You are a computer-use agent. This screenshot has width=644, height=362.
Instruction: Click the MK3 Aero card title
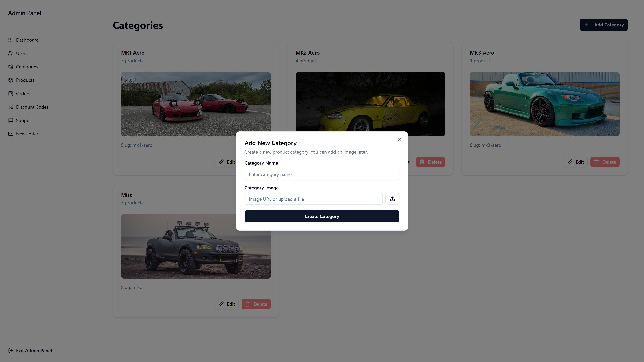[x=482, y=53]
